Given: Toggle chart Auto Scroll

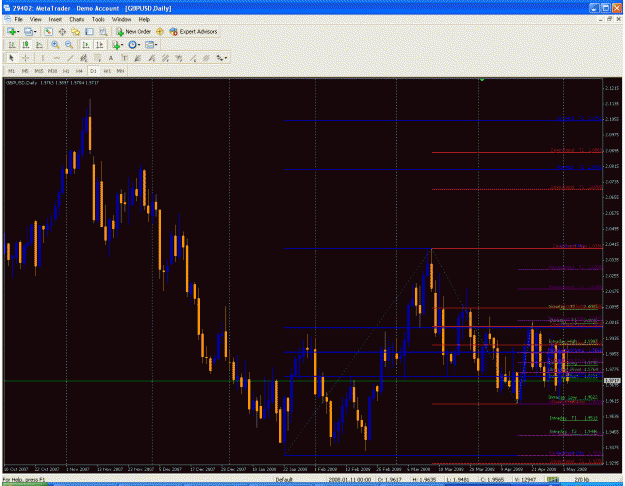Looking at the screenshot, I should [85, 45].
